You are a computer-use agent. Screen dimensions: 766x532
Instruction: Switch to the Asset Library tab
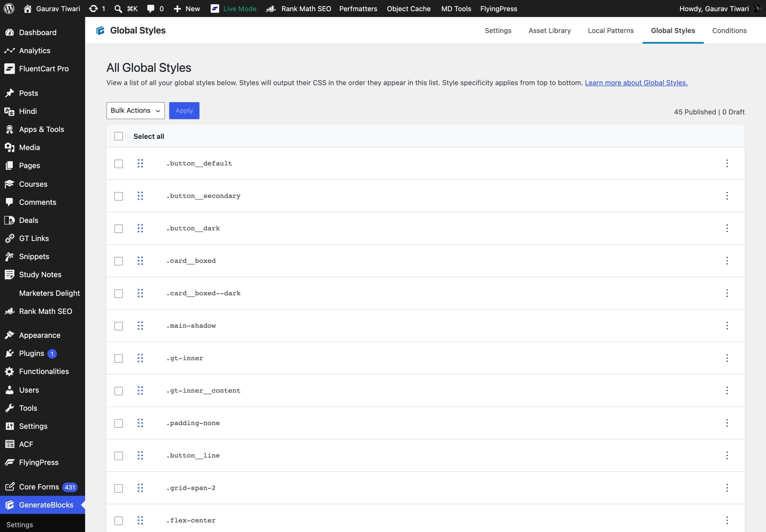[x=550, y=31]
